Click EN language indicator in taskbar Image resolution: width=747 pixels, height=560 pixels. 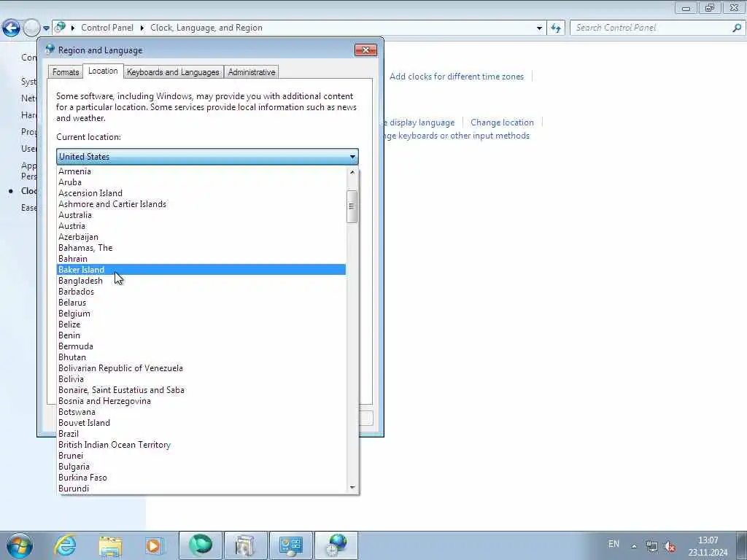[x=614, y=544]
